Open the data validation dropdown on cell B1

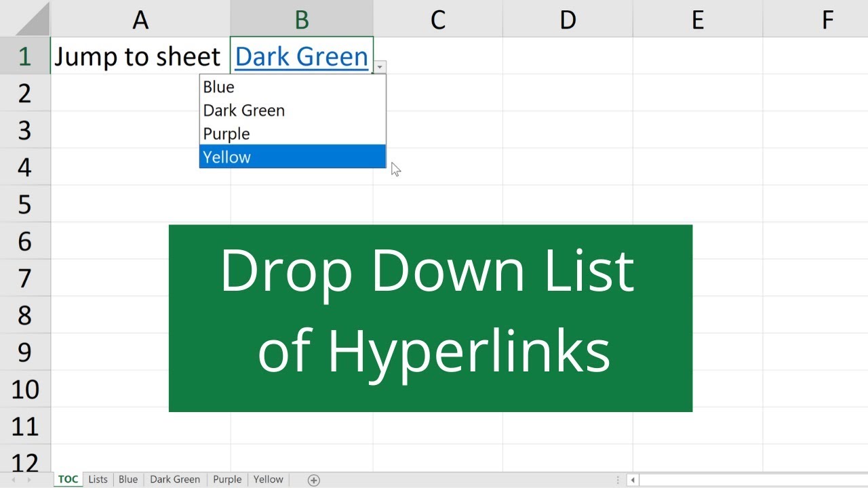point(380,66)
